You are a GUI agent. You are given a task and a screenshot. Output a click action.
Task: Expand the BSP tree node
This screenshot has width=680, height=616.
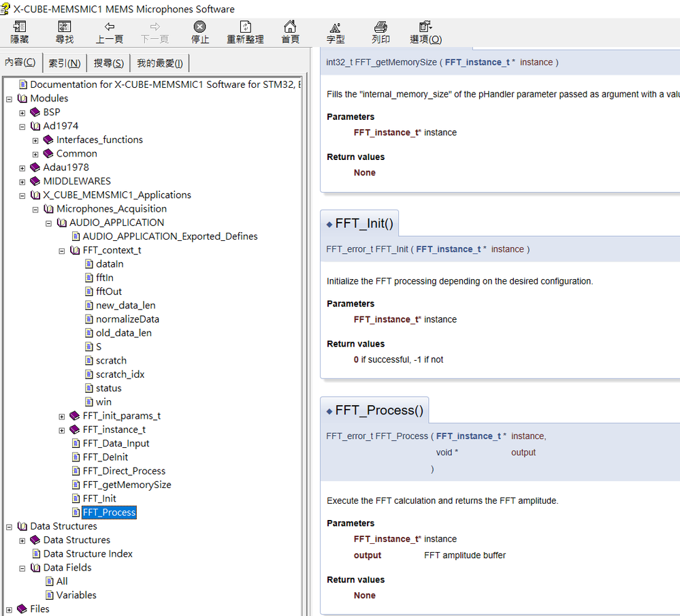22,113
